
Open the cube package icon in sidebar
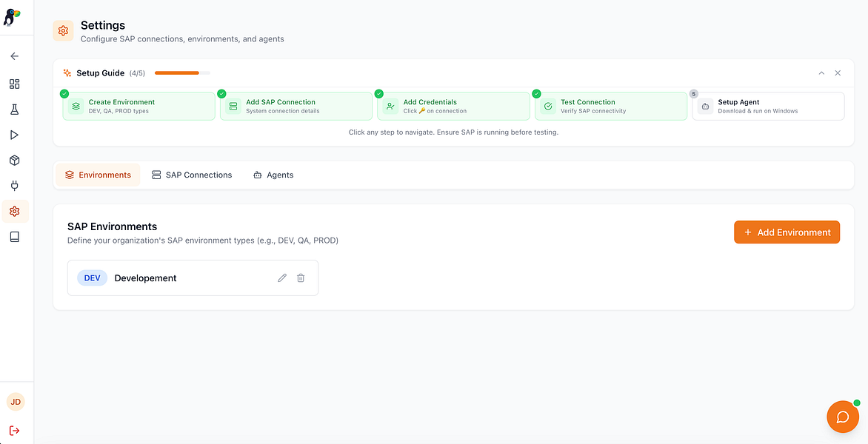point(15,161)
